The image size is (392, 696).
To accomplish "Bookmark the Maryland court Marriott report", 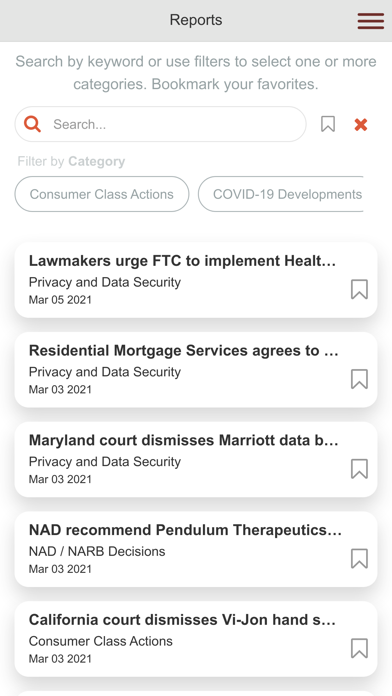I will click(x=359, y=468).
